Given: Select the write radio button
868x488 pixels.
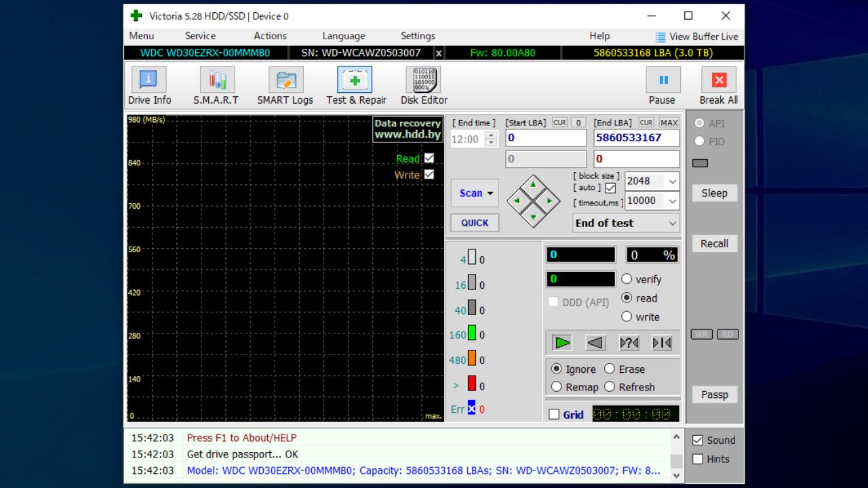Looking at the screenshot, I should [627, 317].
